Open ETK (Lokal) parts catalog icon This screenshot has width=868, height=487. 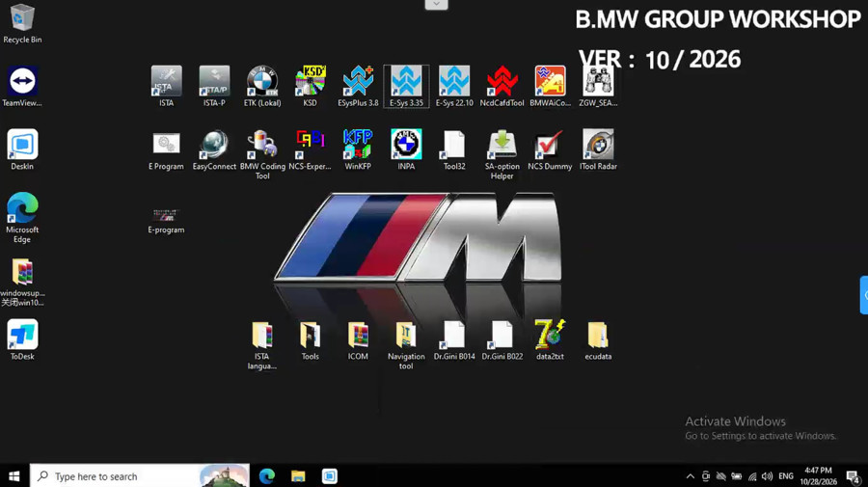262,87
